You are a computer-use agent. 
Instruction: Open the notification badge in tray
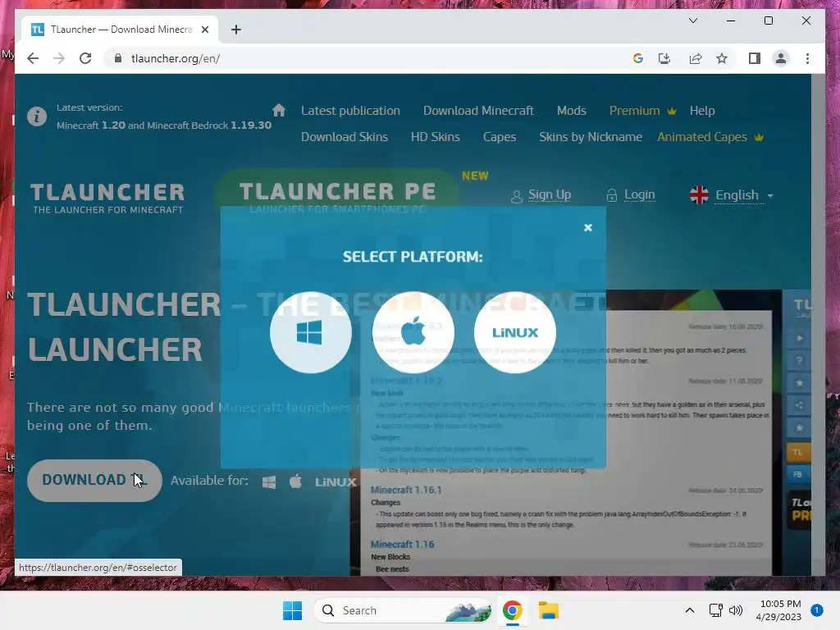[817, 610]
